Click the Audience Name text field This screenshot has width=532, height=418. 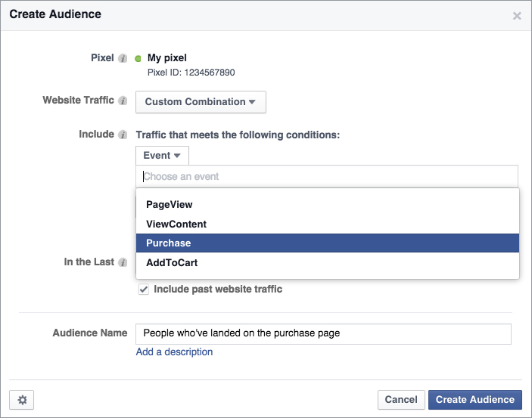pos(323,334)
